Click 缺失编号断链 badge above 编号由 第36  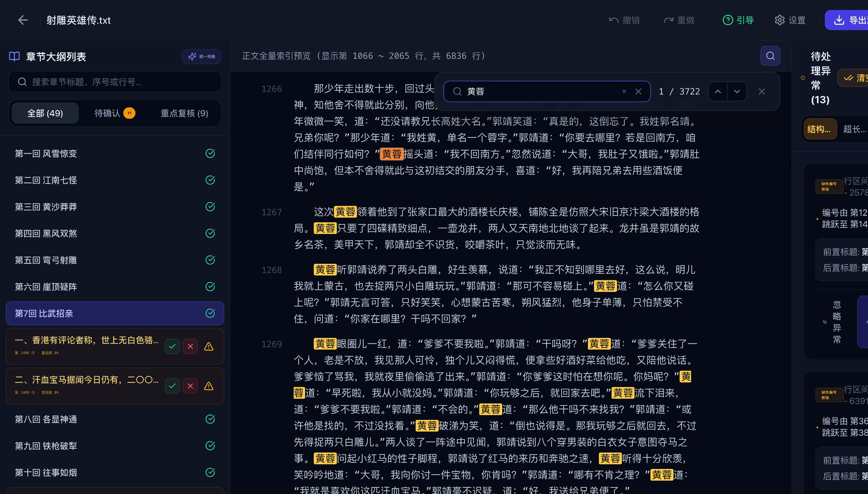coord(829,395)
